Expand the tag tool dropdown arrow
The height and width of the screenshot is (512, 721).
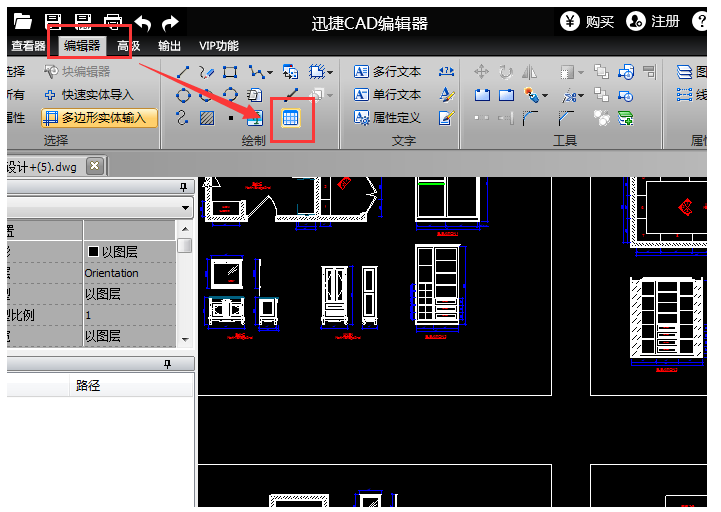(545, 96)
